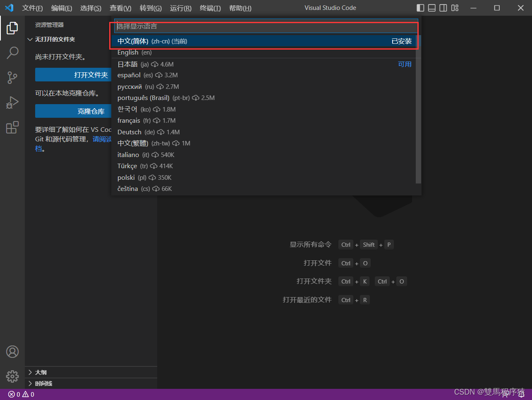Viewport: 532px width, 400px height.
Task: Open the 文件(F) menu
Action: (32, 8)
